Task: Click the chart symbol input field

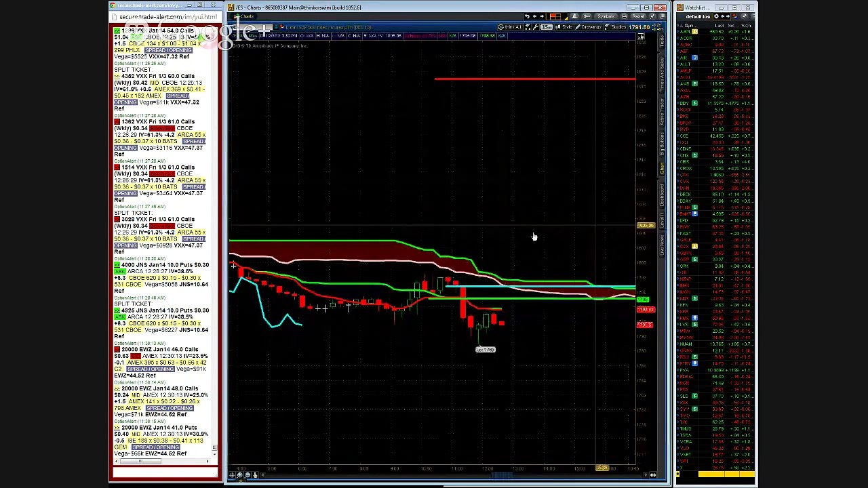Action: (x=252, y=27)
